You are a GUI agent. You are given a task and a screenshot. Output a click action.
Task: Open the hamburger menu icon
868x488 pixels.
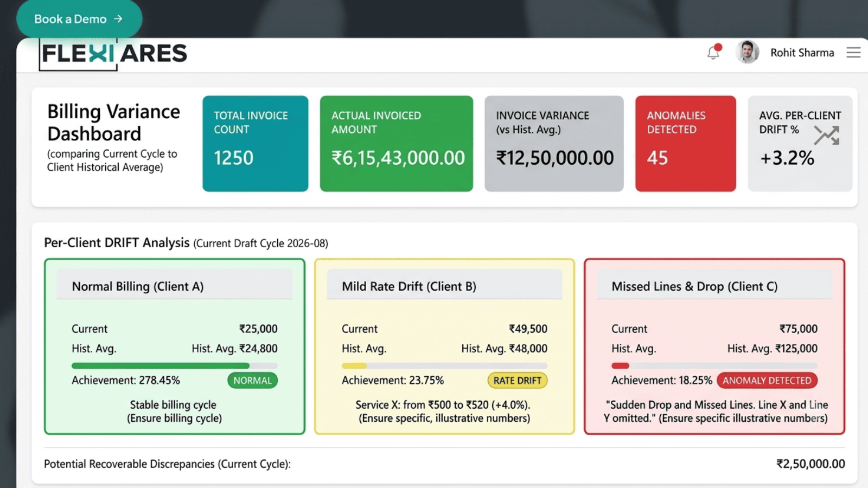pyautogui.click(x=853, y=53)
